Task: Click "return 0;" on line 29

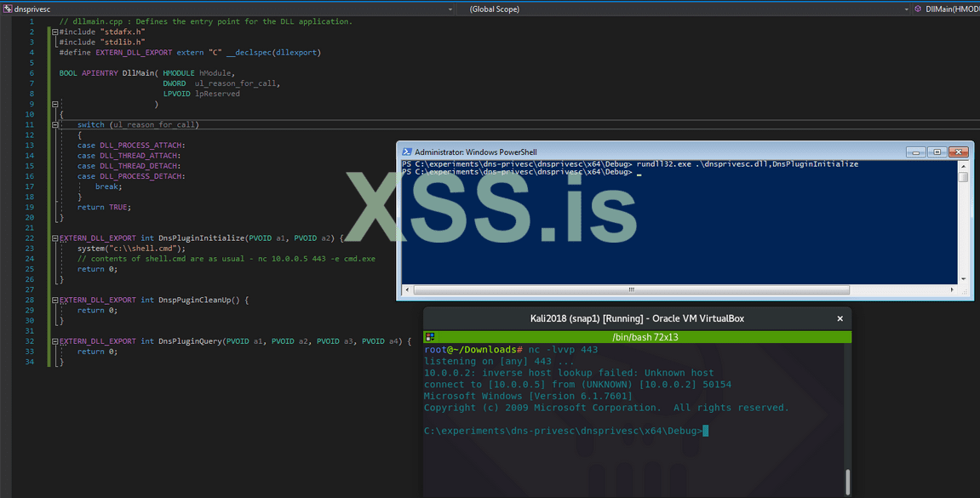Action: click(98, 311)
